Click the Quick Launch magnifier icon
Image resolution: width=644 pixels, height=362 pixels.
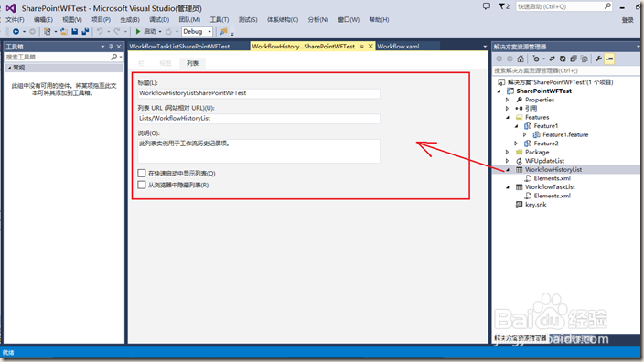tap(607, 6)
